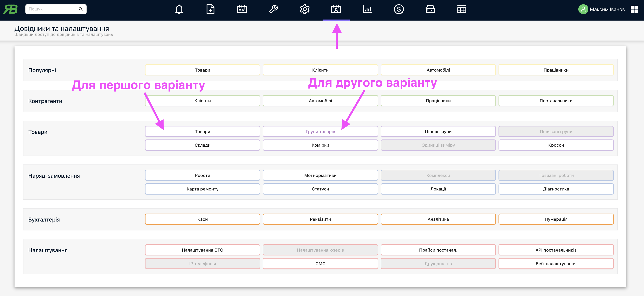The height and width of the screenshot is (296, 644).
Task: Click the wrench repair icon
Action: [273, 10]
